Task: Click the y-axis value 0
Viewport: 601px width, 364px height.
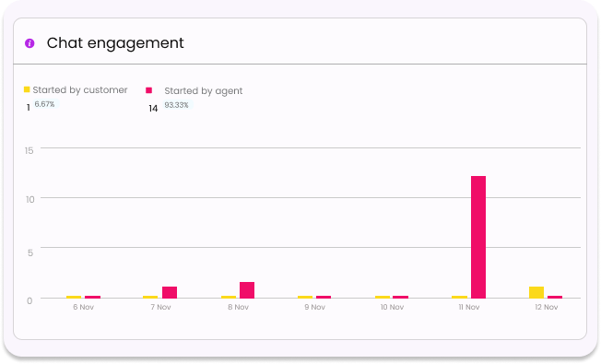Action: pyautogui.click(x=29, y=300)
